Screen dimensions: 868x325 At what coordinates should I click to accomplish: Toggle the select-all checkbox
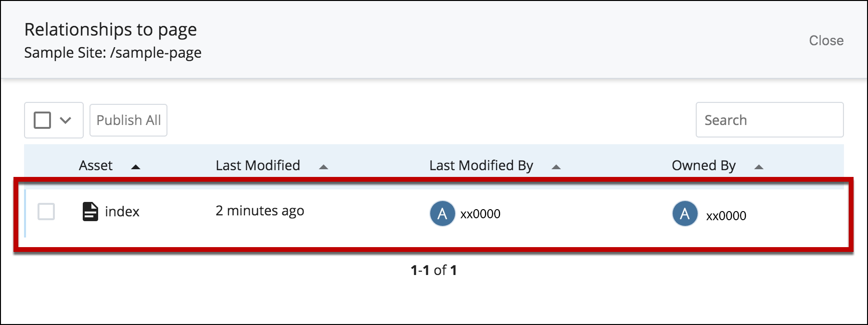(42, 120)
